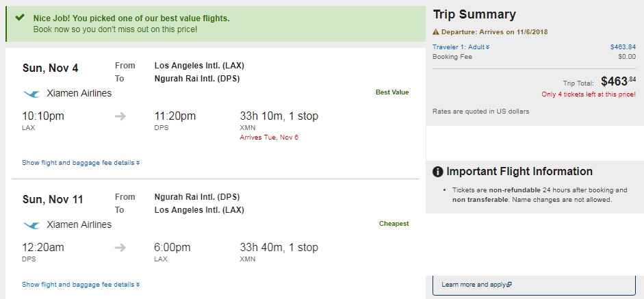The height and width of the screenshot is (299, 644).
Task: Expand Nov 4 flight and baggage fee details
Action: [x=81, y=163]
